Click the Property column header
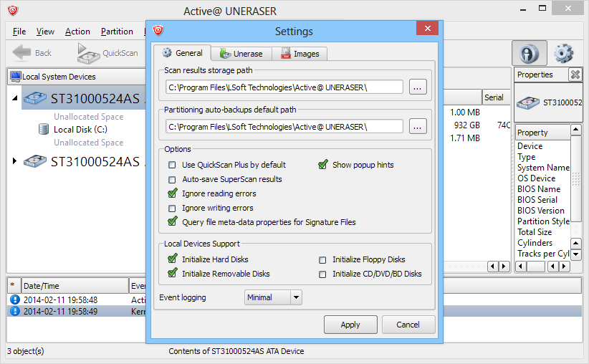Viewport: 589px width, 364px height. 542,133
